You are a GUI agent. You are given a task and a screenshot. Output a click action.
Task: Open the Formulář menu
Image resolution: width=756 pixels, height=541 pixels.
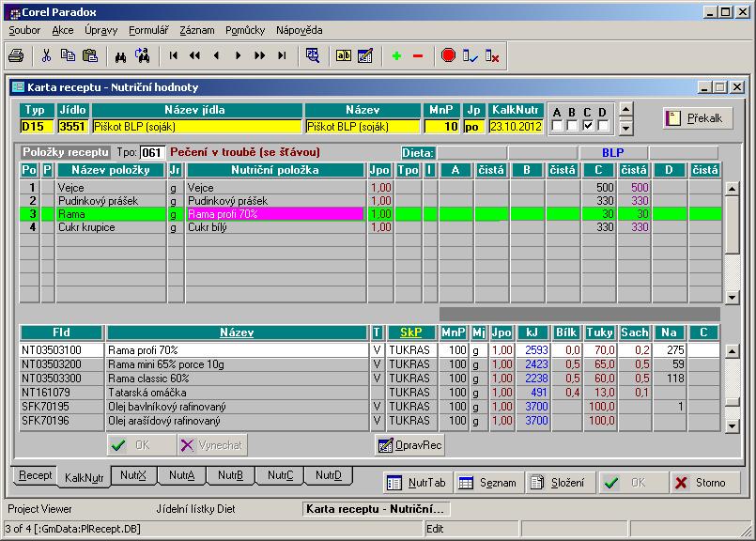[x=148, y=30]
